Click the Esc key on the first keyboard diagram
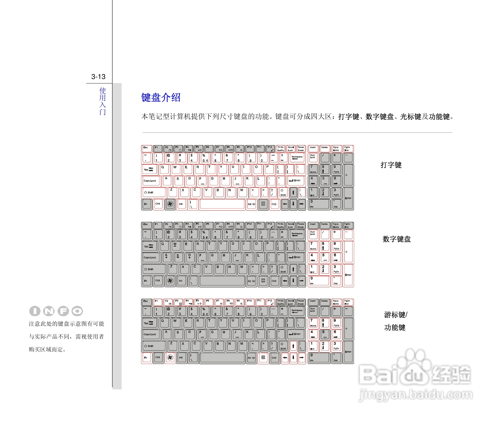Screen dimensions: 504x423 [146, 148]
